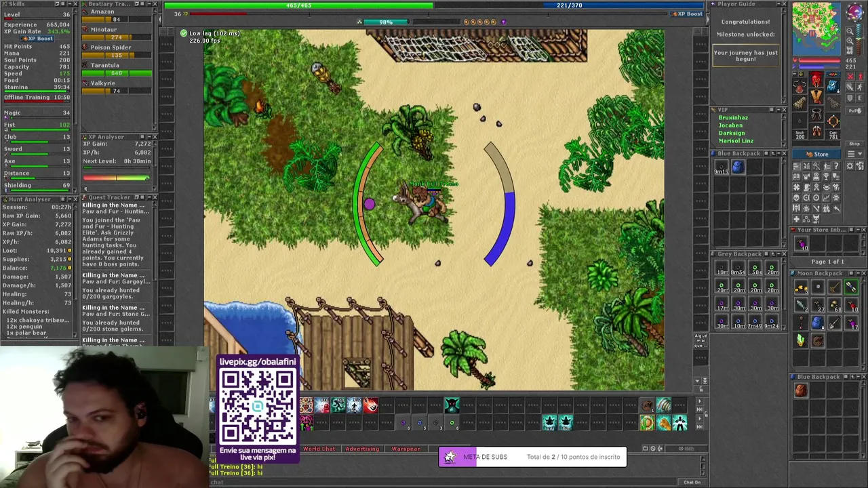Click the boots equipment slot
Viewport: 868px width, 488px height.
tap(817, 131)
